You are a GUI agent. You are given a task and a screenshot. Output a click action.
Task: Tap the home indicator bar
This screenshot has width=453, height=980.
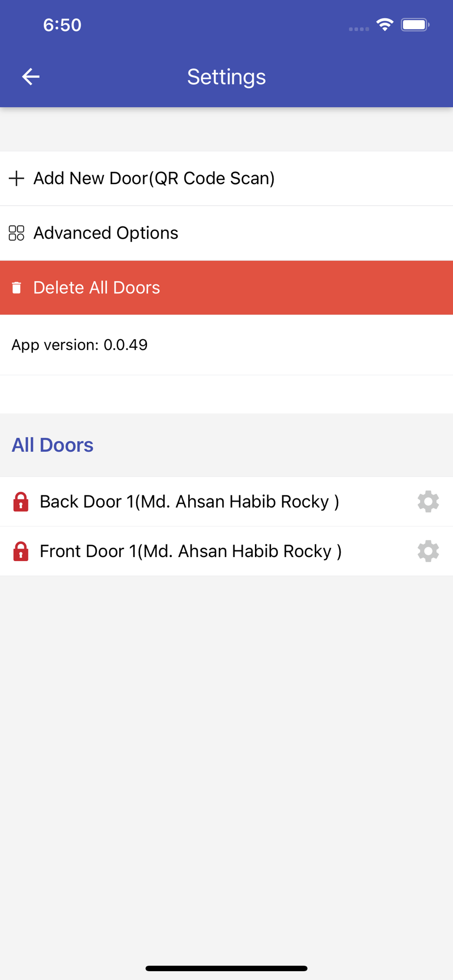[x=226, y=968]
